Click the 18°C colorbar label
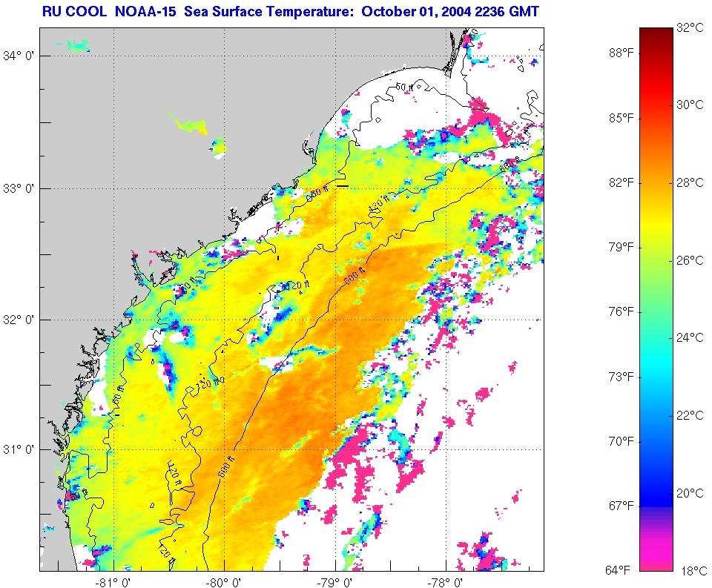The width and height of the screenshot is (712, 588). (693, 571)
